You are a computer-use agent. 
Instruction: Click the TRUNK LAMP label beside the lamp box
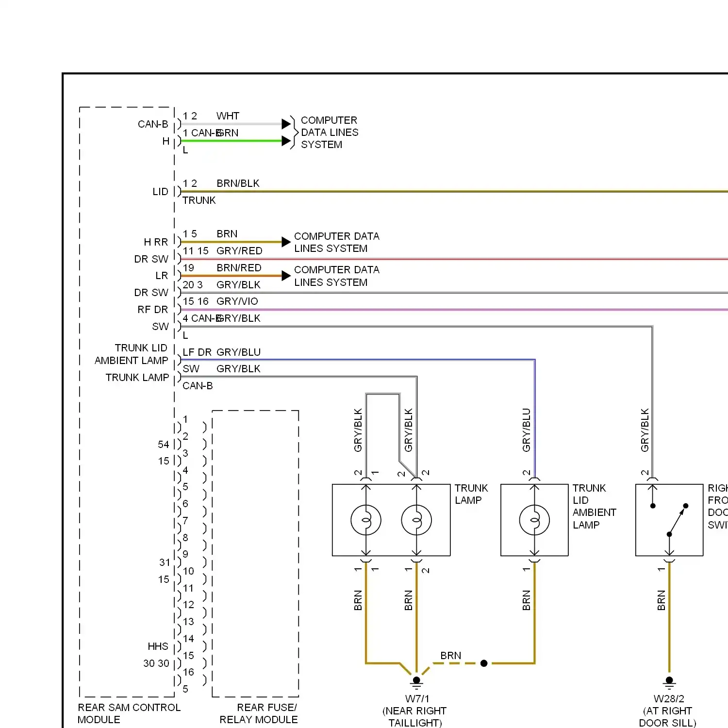pos(471,494)
